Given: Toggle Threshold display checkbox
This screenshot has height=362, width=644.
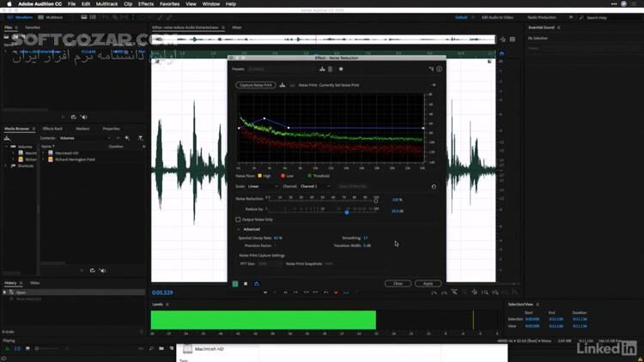Looking at the screenshot, I should [310, 176].
